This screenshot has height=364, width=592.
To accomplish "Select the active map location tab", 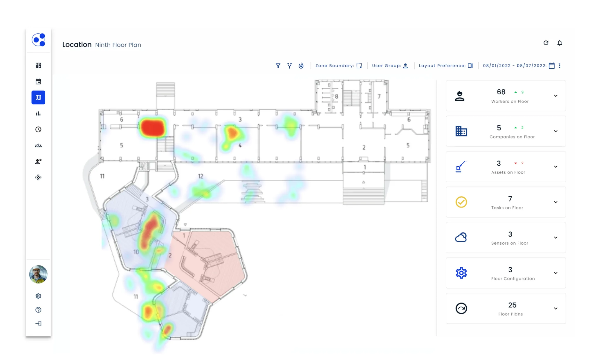I will point(38,98).
